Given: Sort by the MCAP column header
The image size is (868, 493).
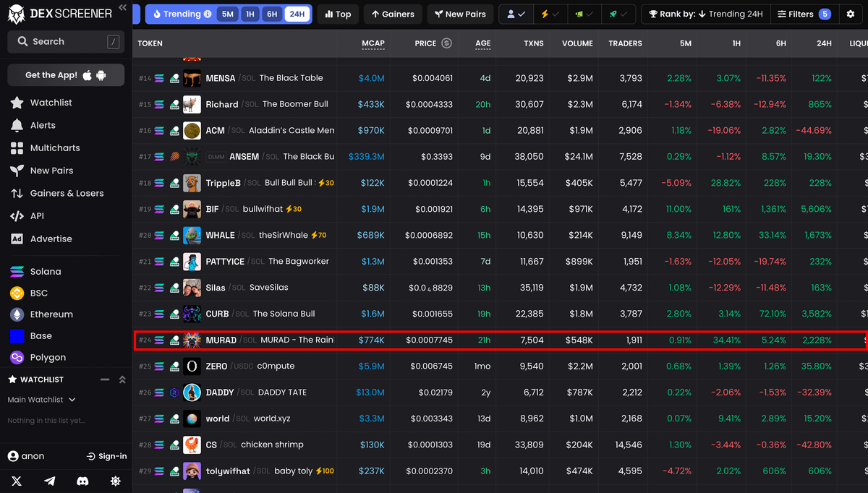Looking at the screenshot, I should click(373, 43).
